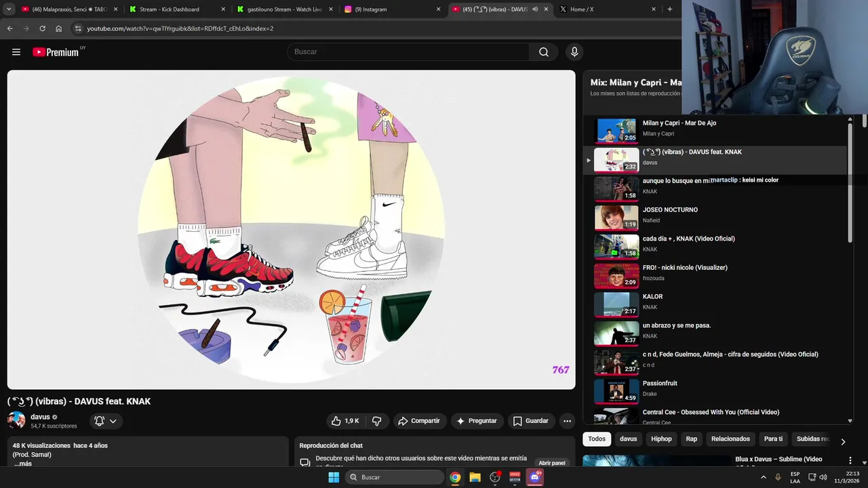The height and width of the screenshot is (488, 868).
Task: Like the video with thumbs-up button
Action: [345, 421]
